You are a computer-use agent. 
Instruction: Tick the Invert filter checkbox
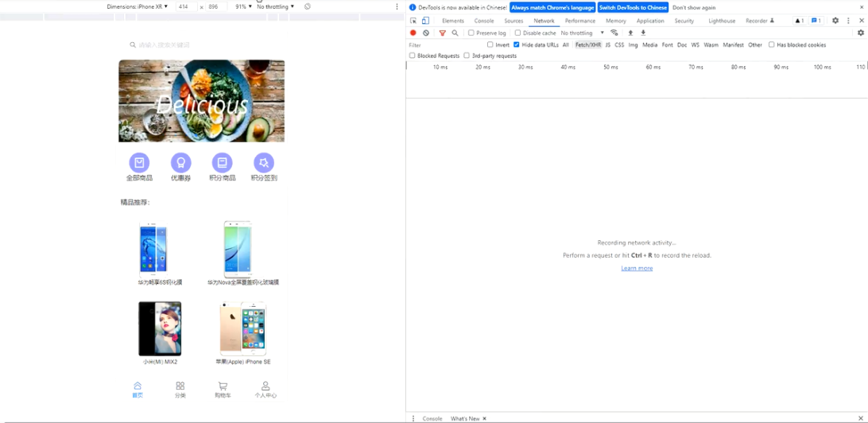(x=490, y=45)
